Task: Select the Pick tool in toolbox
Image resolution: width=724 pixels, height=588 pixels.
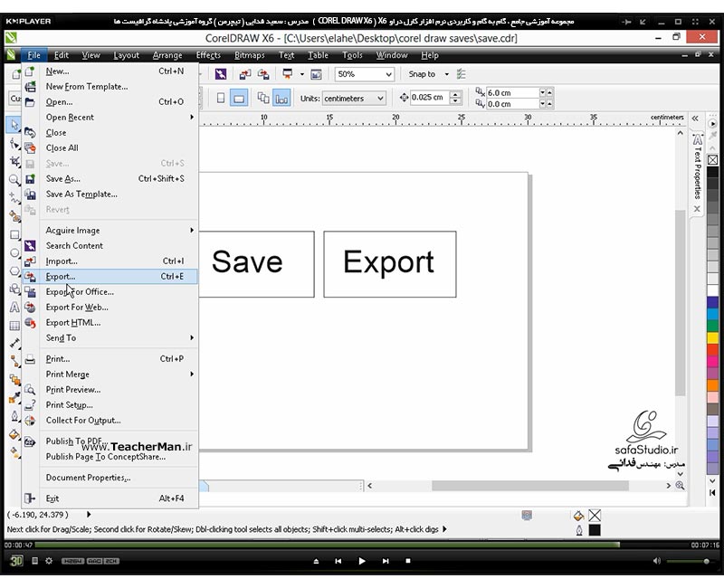Action: click(14, 125)
